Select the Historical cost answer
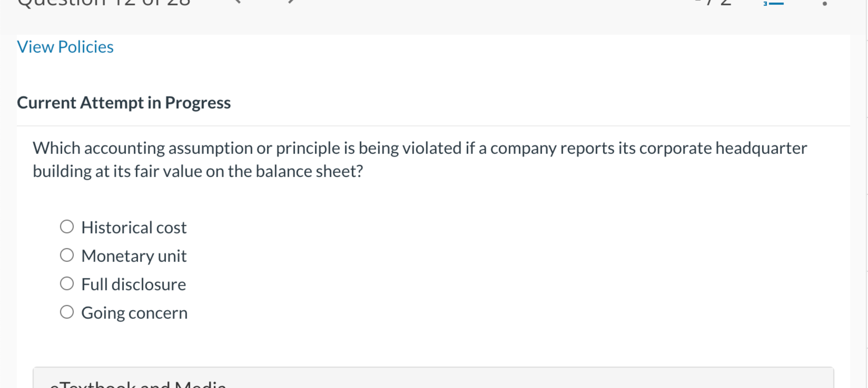Image resolution: width=868 pixels, height=388 pixels. click(x=68, y=227)
